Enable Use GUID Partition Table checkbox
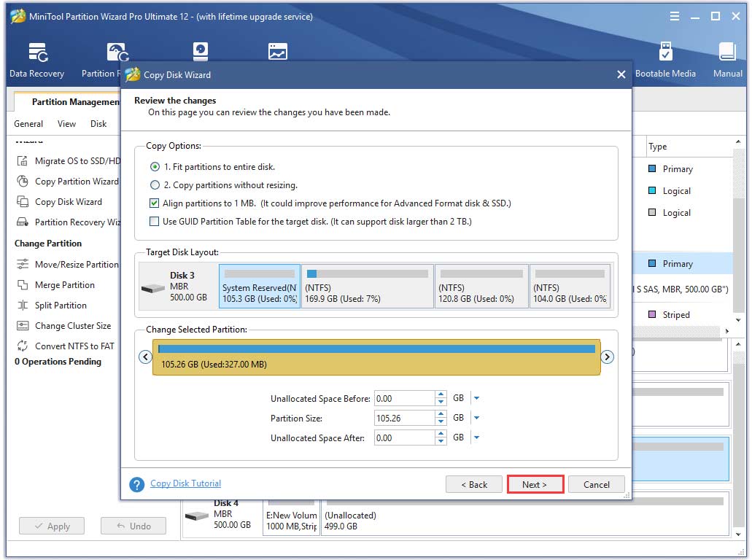Viewport: 752px width, 560px height. [154, 222]
